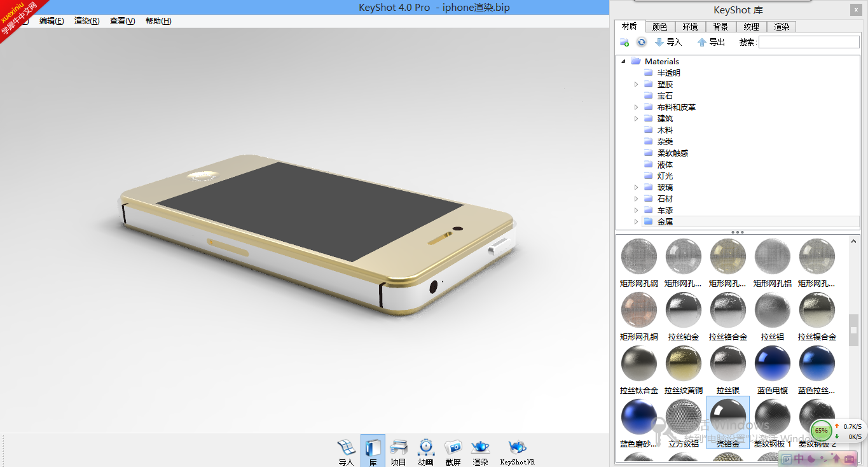Open the 动画 animation icon

coord(425,451)
